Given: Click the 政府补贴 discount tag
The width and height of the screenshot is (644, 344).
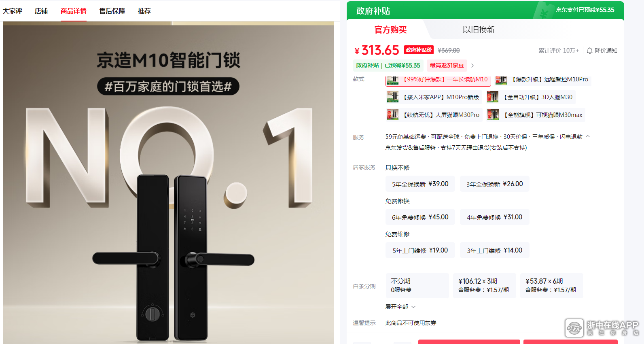Looking at the screenshot, I should click(x=388, y=66).
